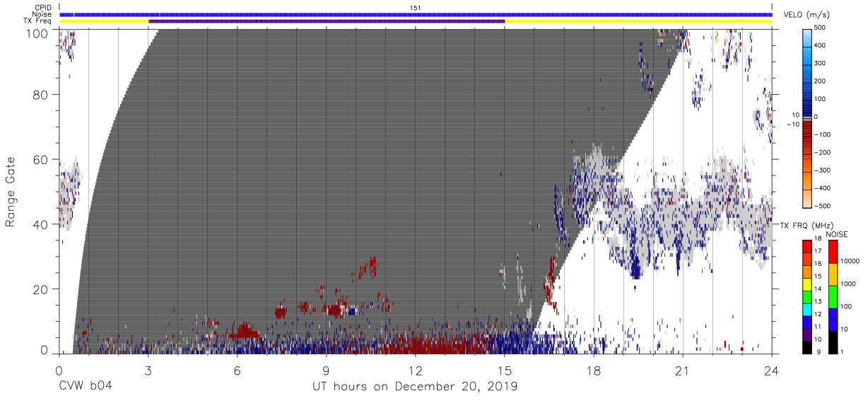The width and height of the screenshot is (868, 401).
Task: Click the 'CPID' label
Action: click(44, 8)
